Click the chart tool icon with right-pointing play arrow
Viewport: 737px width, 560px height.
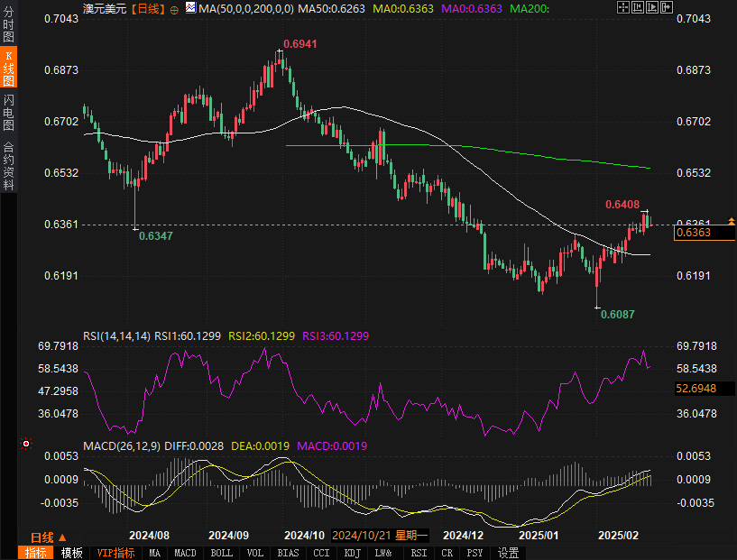pyautogui.click(x=652, y=7)
